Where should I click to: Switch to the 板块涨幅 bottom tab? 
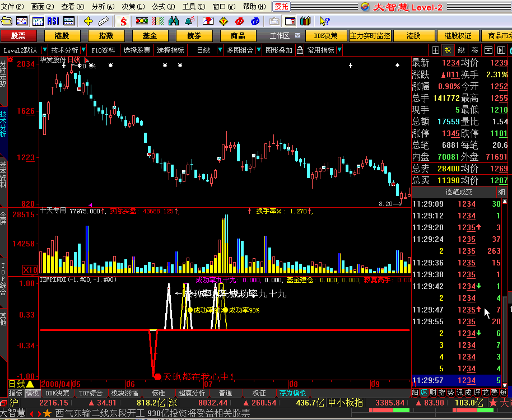point(125,393)
